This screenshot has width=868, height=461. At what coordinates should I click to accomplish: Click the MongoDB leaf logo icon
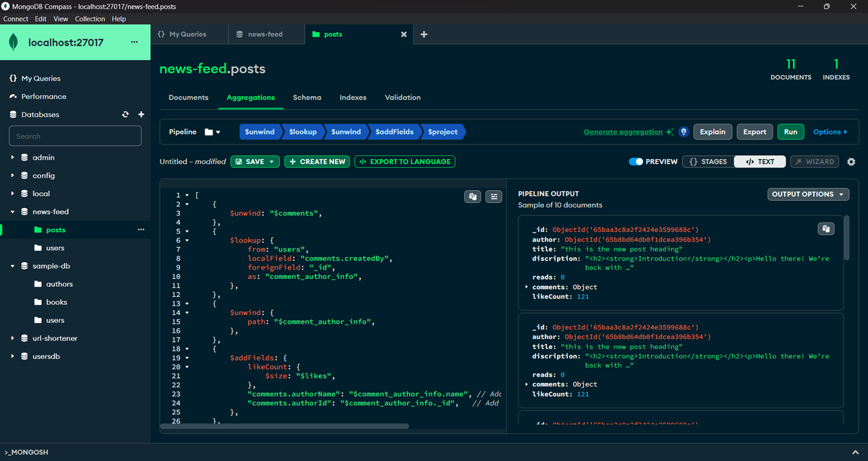(13, 43)
